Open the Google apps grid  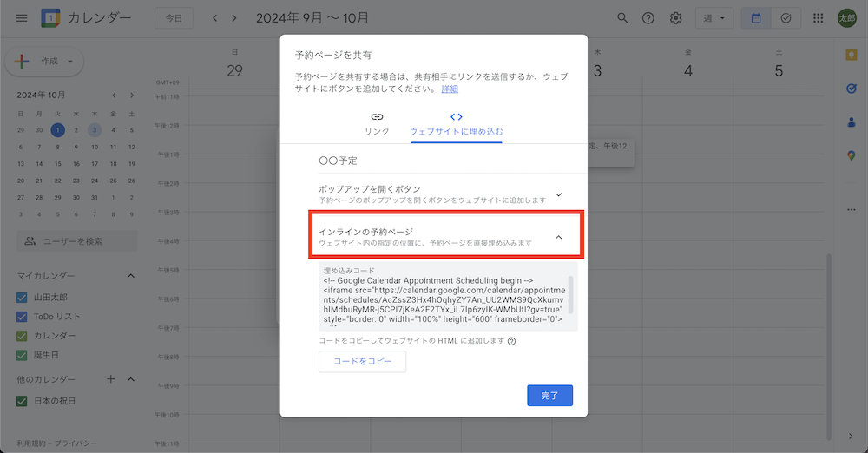pos(818,18)
